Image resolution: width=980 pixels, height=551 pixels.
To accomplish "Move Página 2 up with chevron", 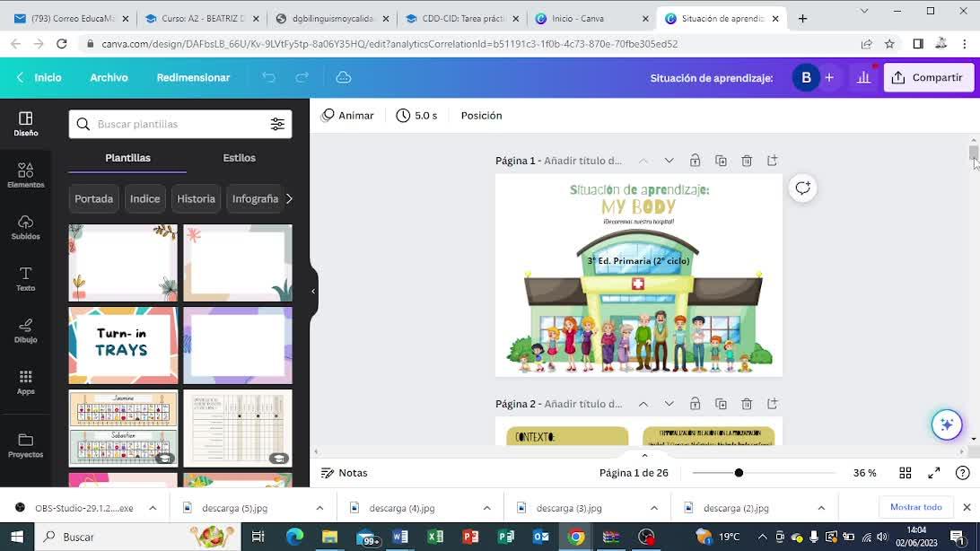I will pos(643,404).
